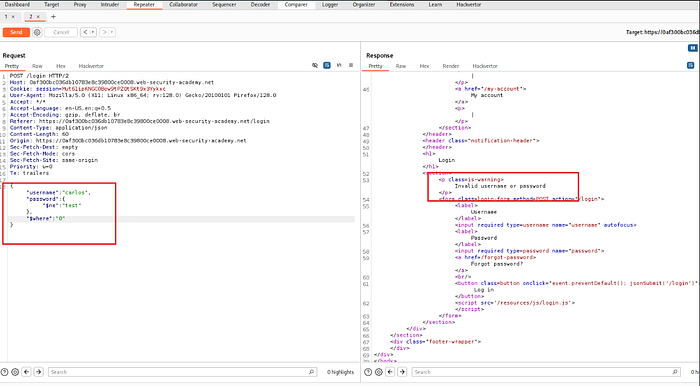Open Response search help icon
This screenshot has height=386, width=700.
[x=368, y=372]
